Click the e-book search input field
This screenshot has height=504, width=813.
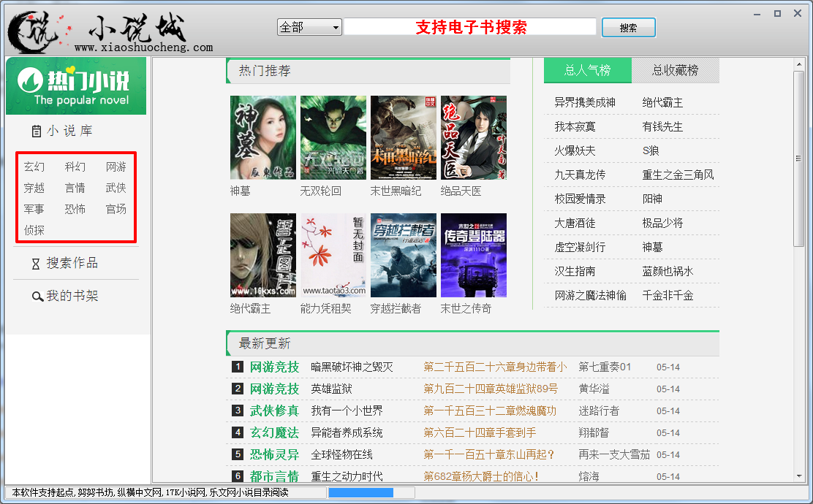point(470,27)
